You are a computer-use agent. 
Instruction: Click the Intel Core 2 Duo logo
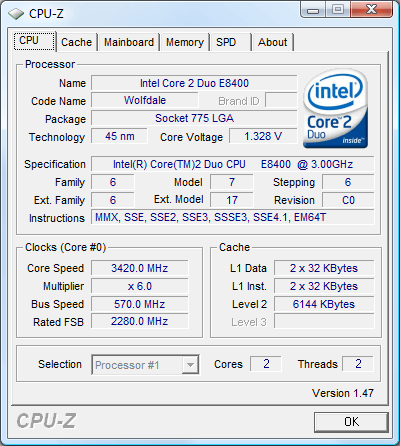(335, 108)
